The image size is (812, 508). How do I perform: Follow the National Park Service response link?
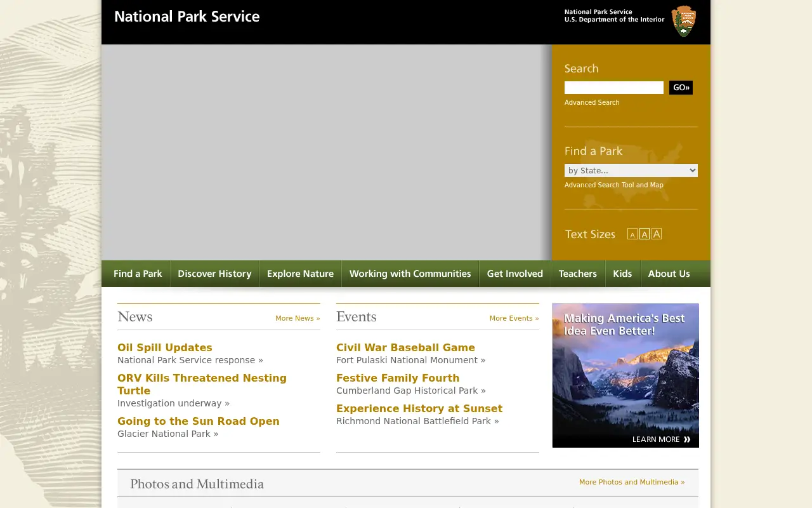click(190, 360)
